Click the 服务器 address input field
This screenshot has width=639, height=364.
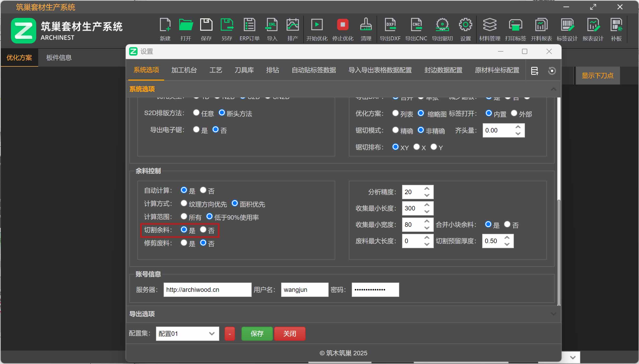[207, 290]
